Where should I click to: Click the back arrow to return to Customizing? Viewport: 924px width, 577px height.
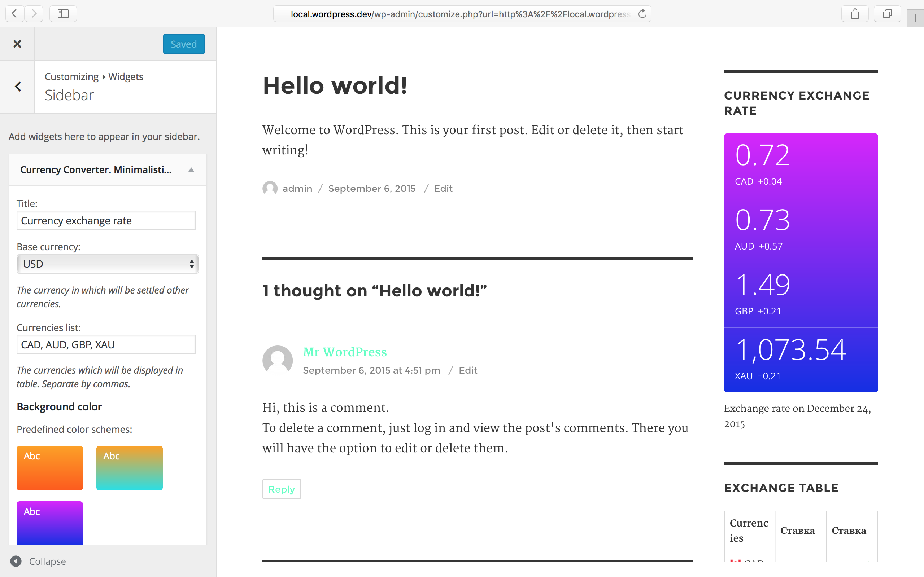point(18,86)
